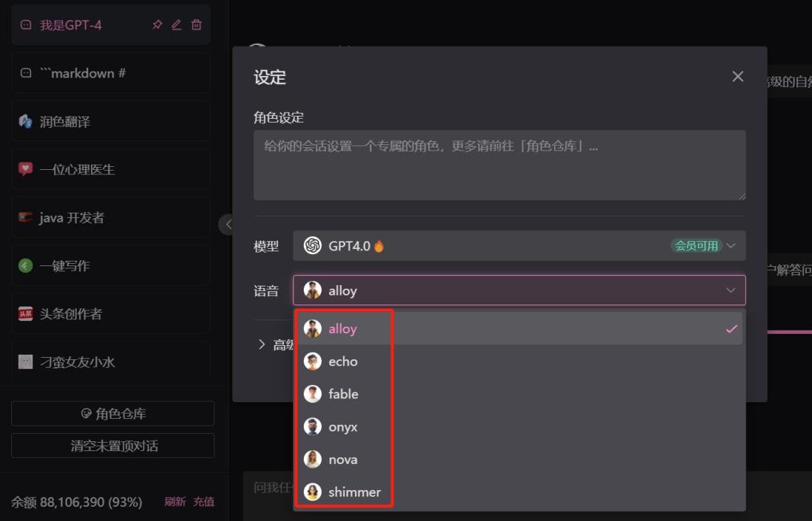Click the chat icon beside 我是GPT-4

point(26,25)
